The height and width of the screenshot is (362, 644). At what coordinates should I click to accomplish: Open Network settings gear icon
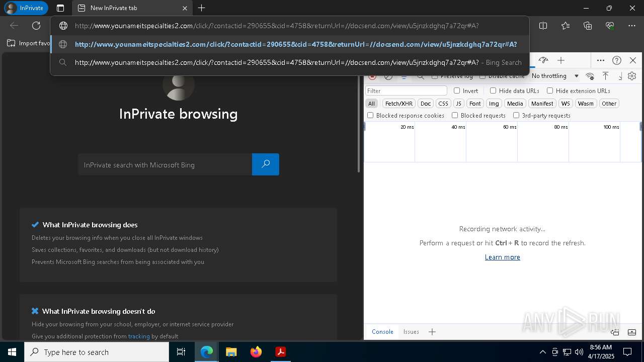tap(632, 76)
